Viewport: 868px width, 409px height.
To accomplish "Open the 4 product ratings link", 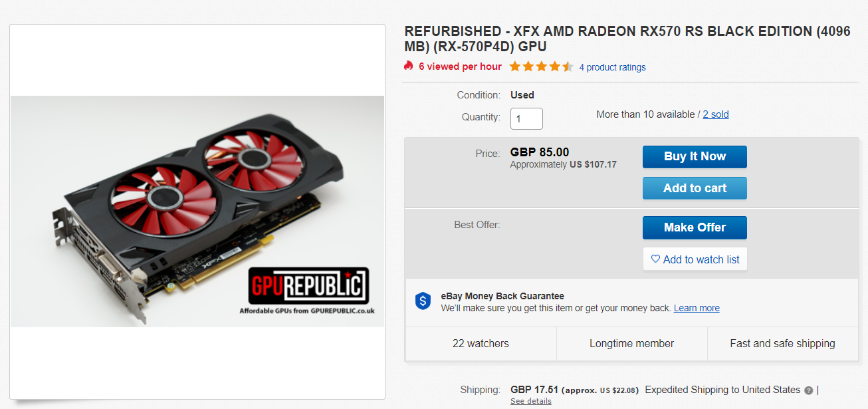I will (612, 67).
